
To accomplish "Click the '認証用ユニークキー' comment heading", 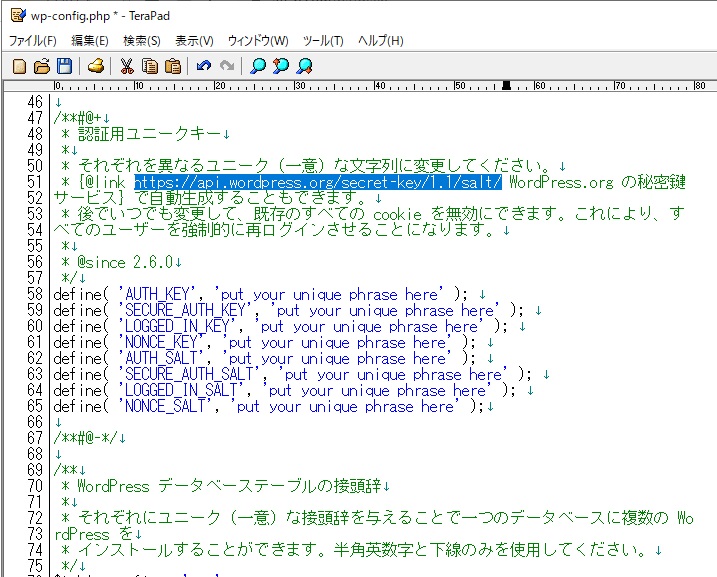I will [x=150, y=134].
